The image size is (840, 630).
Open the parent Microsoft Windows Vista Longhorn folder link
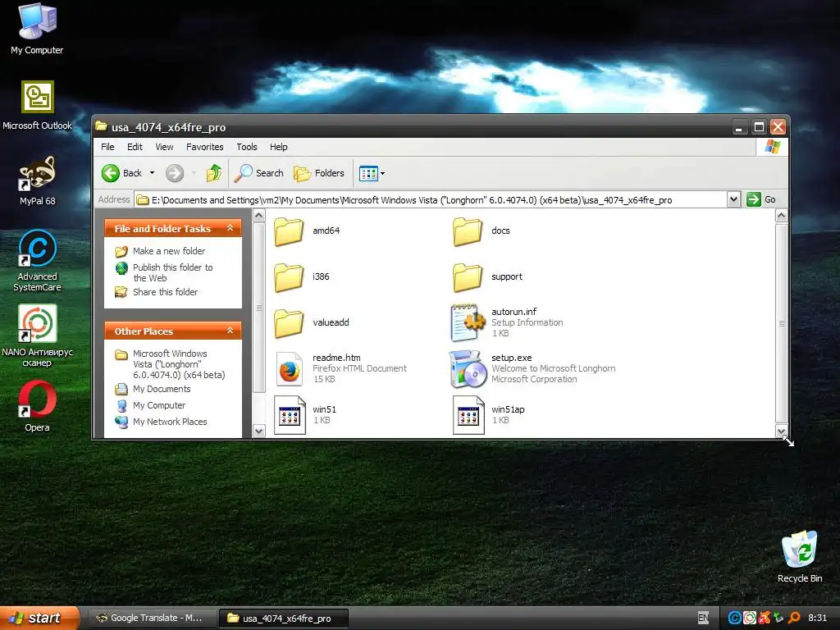coord(178,364)
